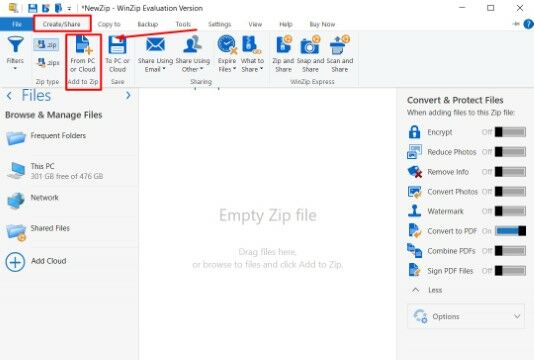Click the WinZip app icon in title bar
The height and width of the screenshot is (360, 534).
coord(13,8)
